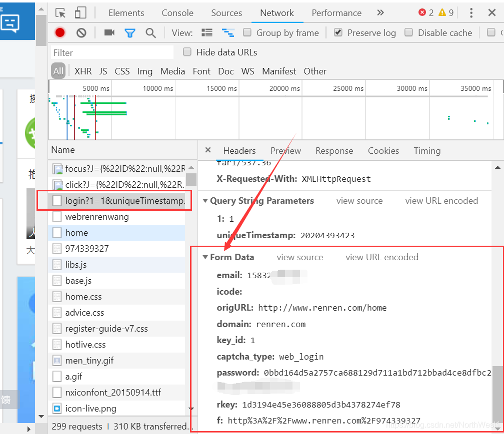Focus the Filter input field
This screenshot has height=434, width=504.
pyautogui.click(x=112, y=52)
